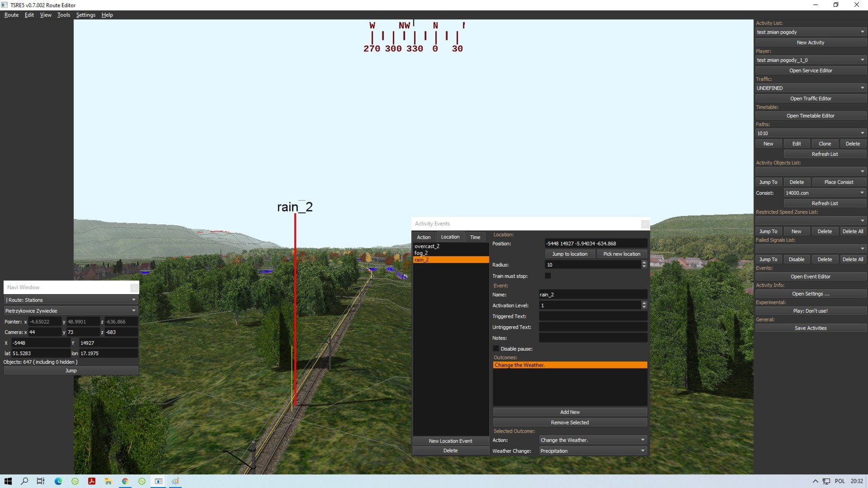Open Task View from the taskbar
Viewport: 868px width, 488px height.
point(41,481)
